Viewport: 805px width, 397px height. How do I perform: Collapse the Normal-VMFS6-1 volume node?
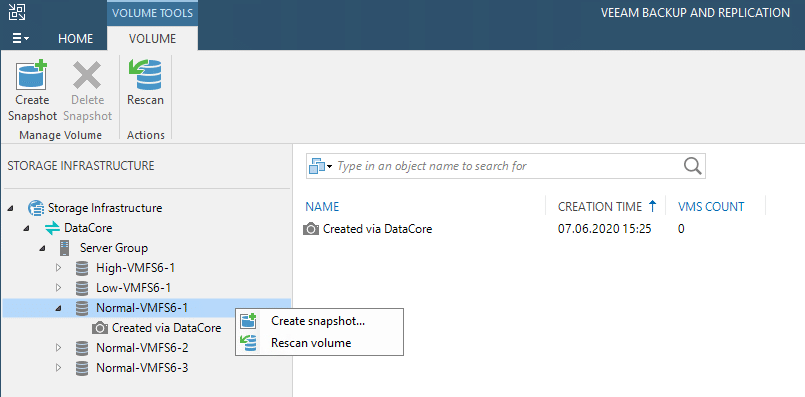coord(58,308)
